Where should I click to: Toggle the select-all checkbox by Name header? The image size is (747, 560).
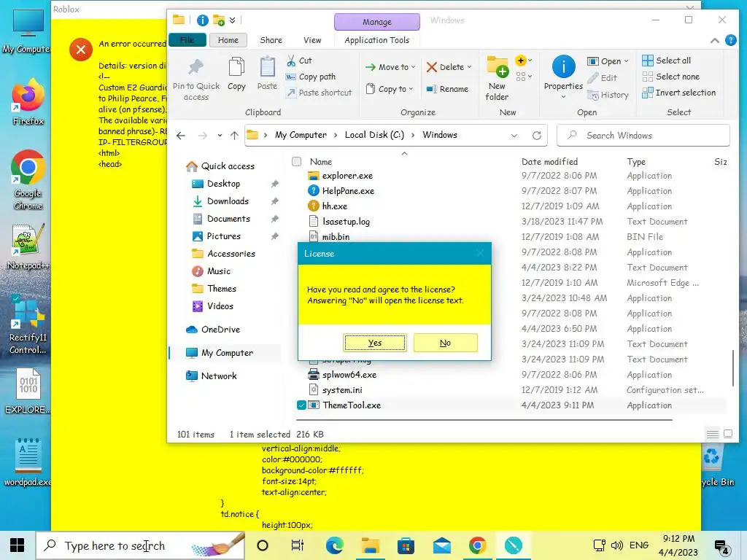click(296, 161)
